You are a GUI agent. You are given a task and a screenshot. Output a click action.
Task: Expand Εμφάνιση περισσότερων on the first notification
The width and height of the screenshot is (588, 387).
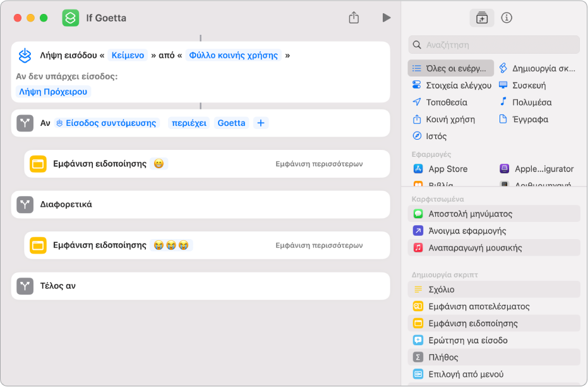(319, 164)
